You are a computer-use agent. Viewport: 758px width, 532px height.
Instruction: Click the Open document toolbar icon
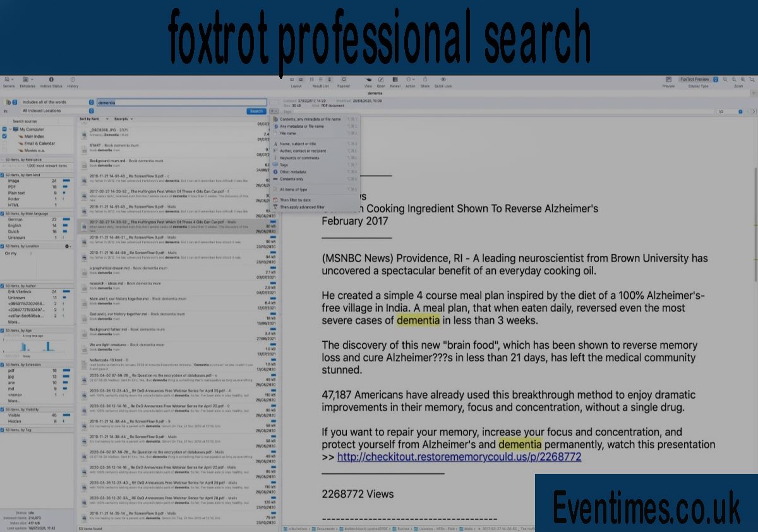click(381, 80)
